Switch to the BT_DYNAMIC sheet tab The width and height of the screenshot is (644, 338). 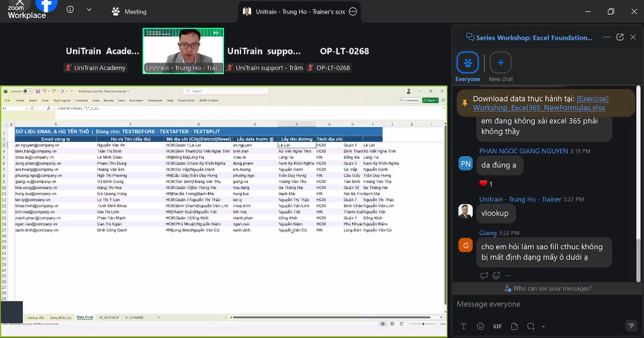[x=135, y=318]
